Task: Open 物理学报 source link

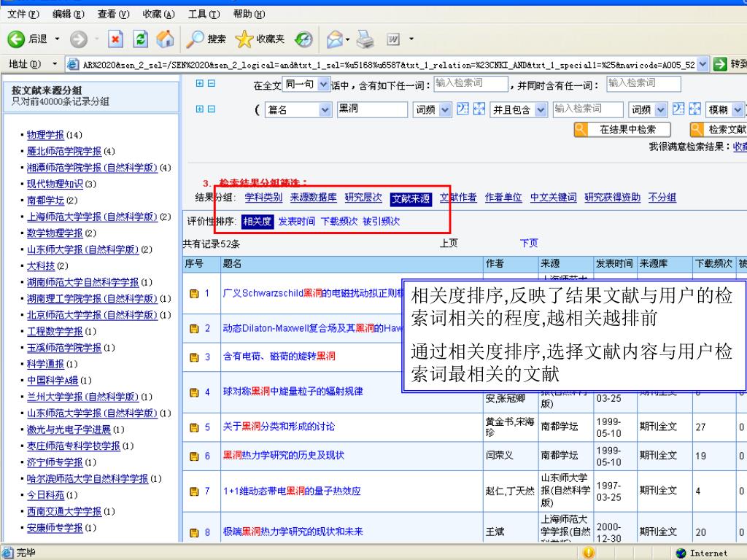Action: click(45, 135)
